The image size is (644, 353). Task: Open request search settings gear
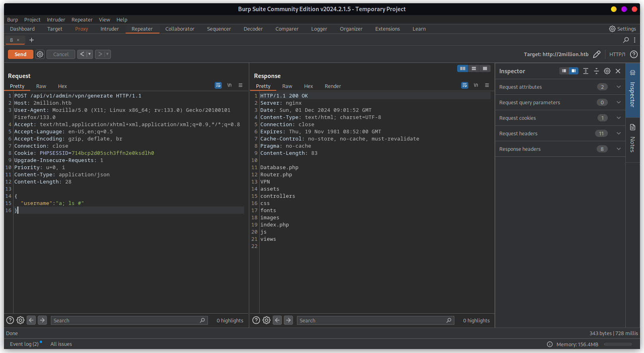20,320
